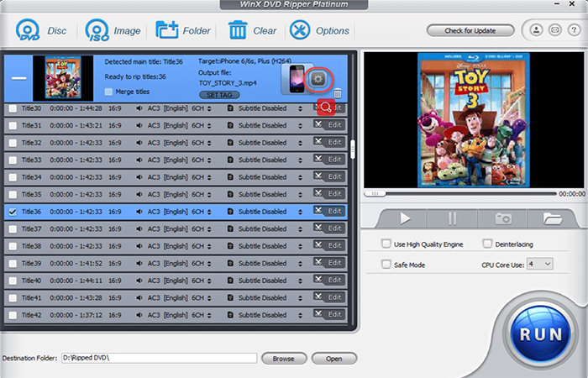This screenshot has width=588, height=378.
Task: Click the subtitle icon on Title33
Action: (230, 160)
